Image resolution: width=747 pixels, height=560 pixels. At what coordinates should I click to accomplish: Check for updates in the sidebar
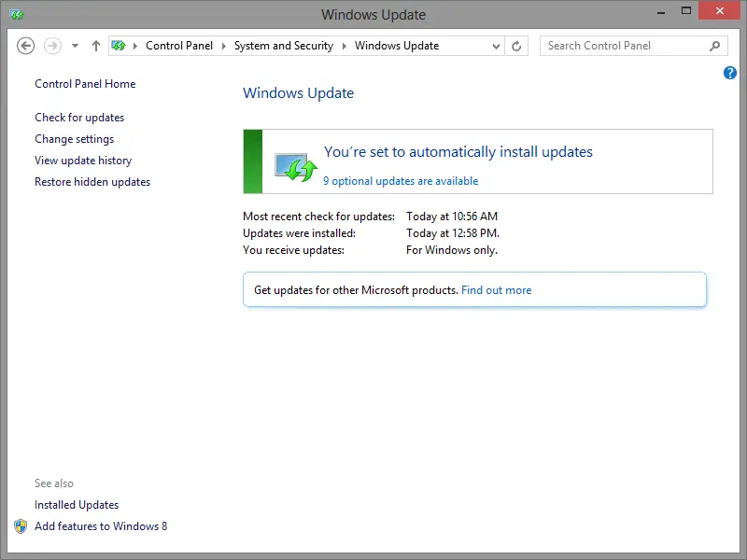point(79,118)
